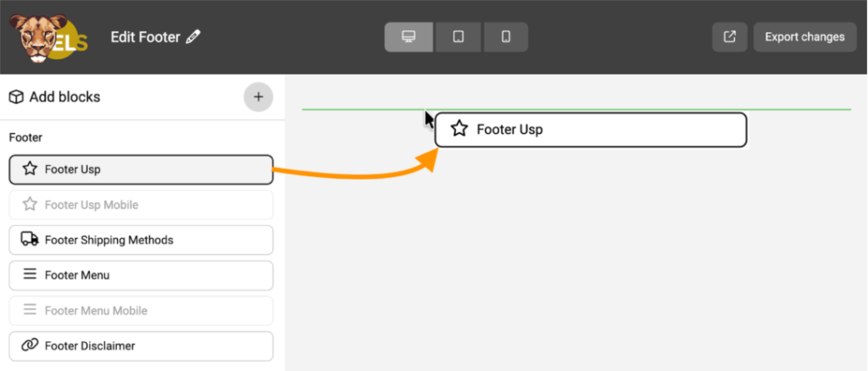Image resolution: width=868 pixels, height=371 pixels.
Task: Click the dragged Footer Usp block on canvas
Action: tap(590, 130)
